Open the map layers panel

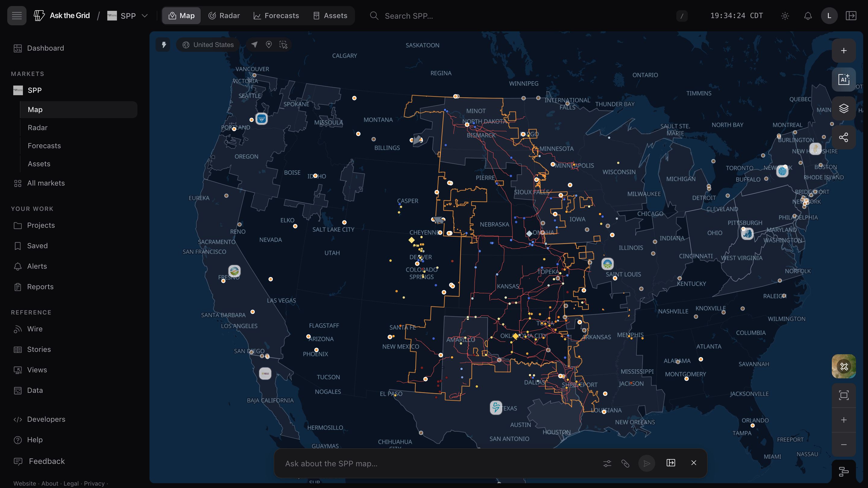[x=844, y=108]
